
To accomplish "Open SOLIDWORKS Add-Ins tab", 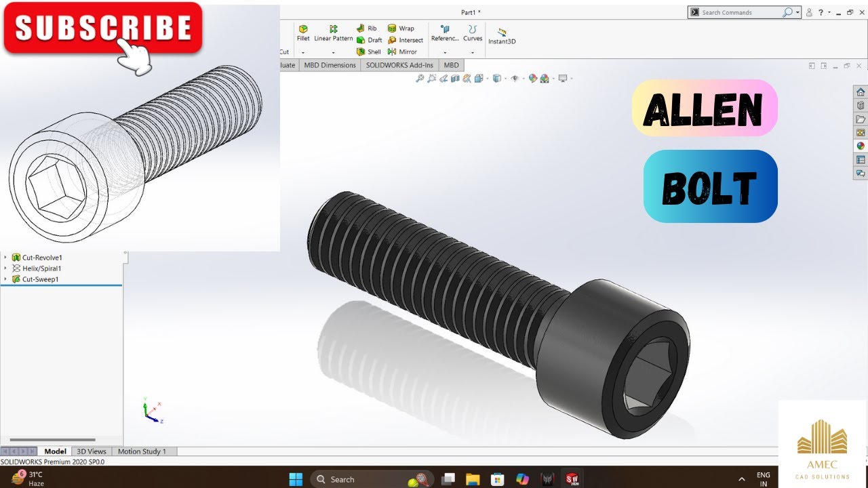I will [x=399, y=65].
